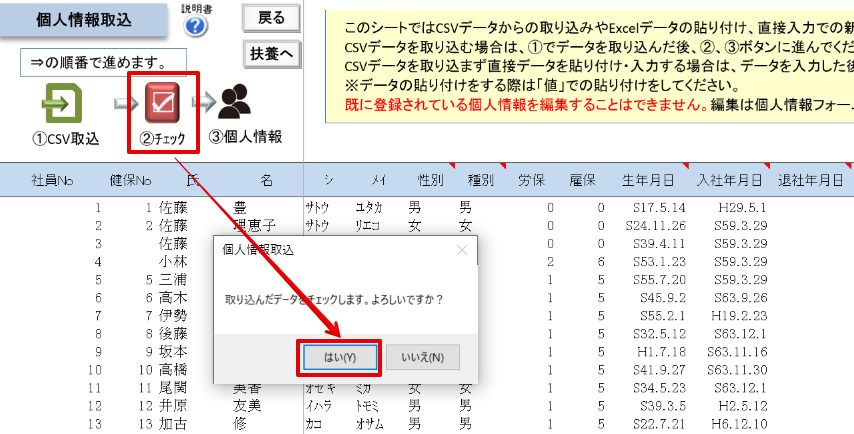Viewport: 854px width, 434px height.
Task: Click the 戻る button
Action: point(271,18)
